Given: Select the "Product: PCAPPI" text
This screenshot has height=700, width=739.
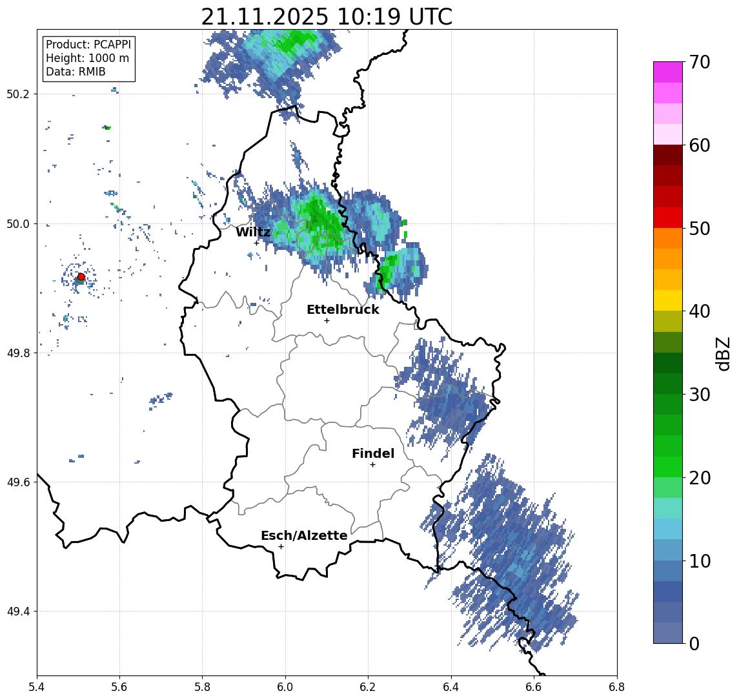Looking at the screenshot, I should [88, 45].
